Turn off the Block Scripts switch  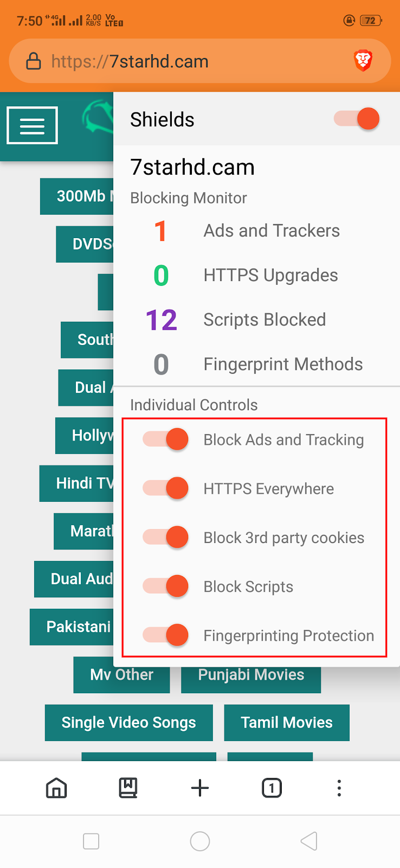coord(166,586)
